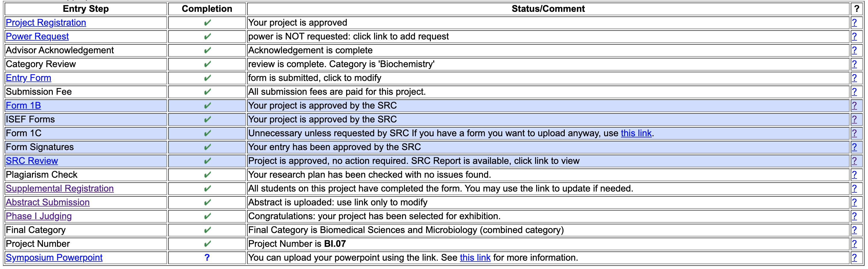Click the Abstract Submission link
This screenshot has width=868, height=269.
tap(48, 202)
